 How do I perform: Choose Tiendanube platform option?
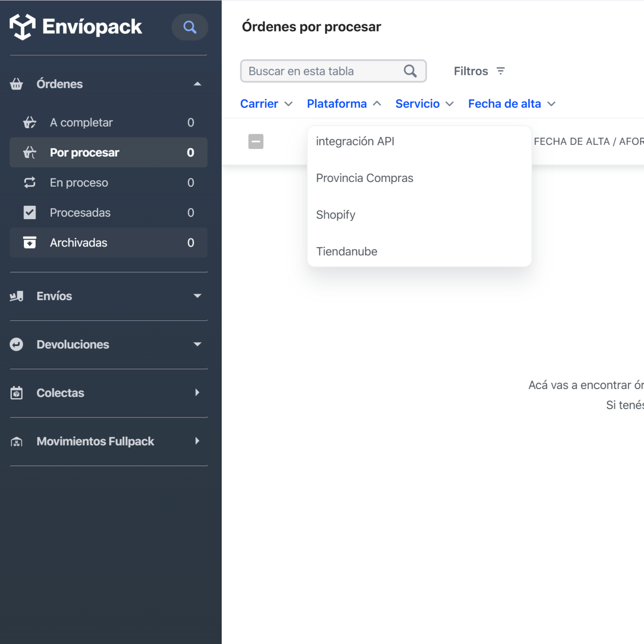(346, 251)
